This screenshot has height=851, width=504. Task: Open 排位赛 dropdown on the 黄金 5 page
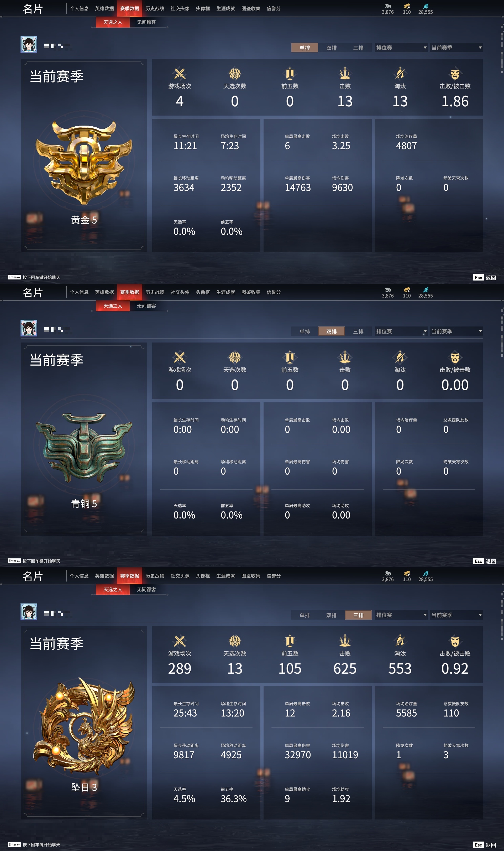tap(401, 48)
